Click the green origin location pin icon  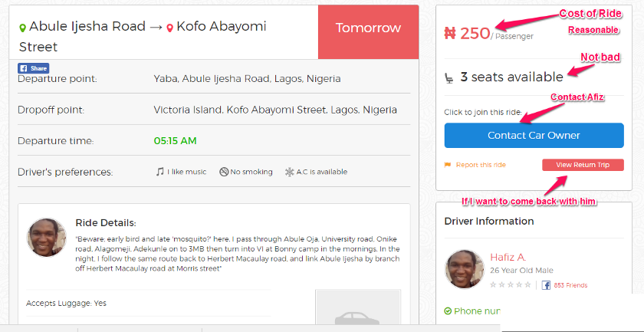[22, 28]
